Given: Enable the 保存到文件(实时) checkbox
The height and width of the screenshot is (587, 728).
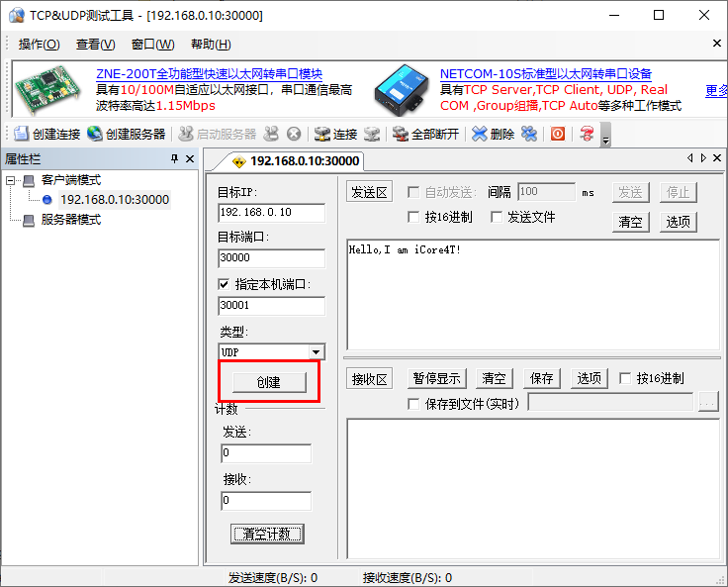Looking at the screenshot, I should click(x=414, y=403).
